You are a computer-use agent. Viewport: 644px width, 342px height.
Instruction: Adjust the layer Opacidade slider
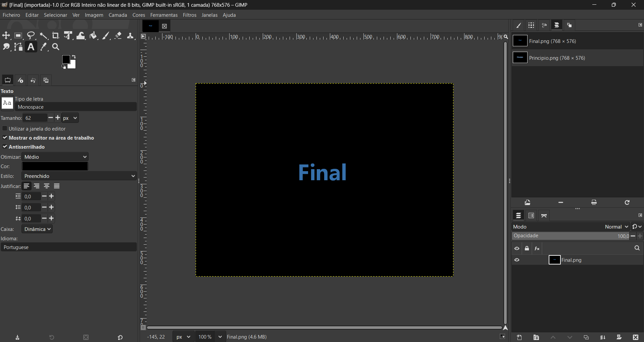click(x=571, y=236)
